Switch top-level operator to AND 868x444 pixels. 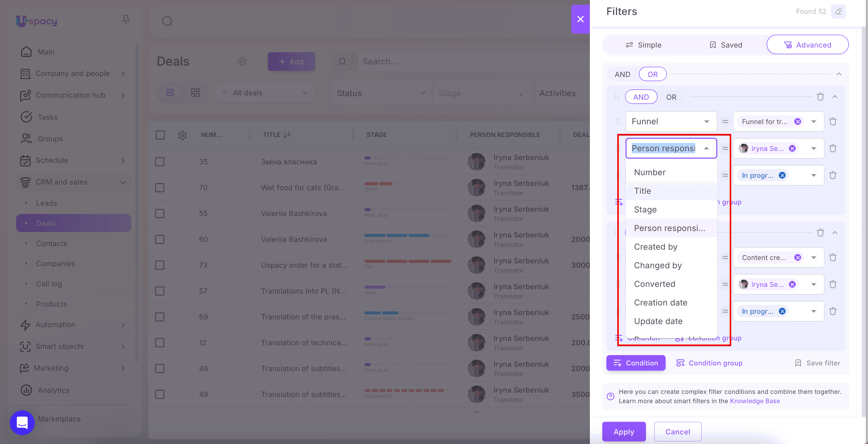click(x=622, y=74)
